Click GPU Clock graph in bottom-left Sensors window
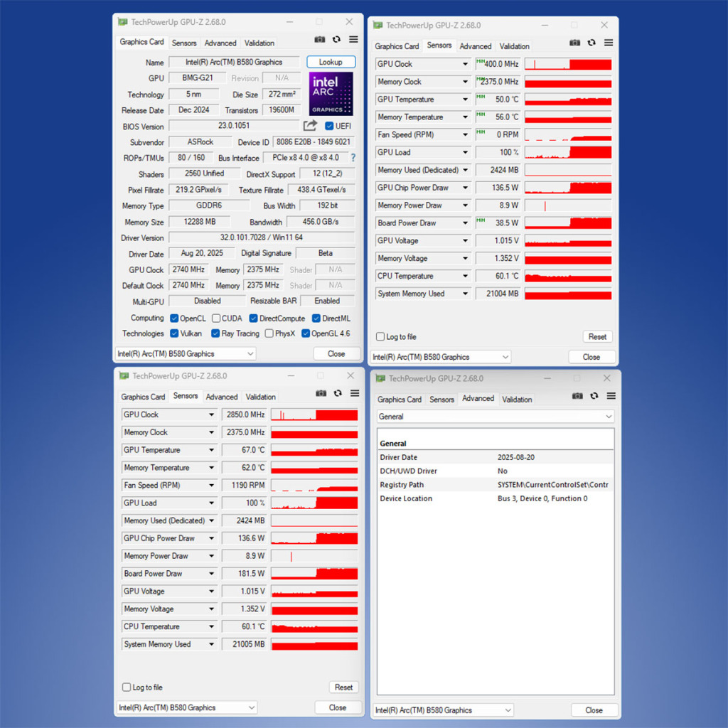 pyautogui.click(x=314, y=414)
